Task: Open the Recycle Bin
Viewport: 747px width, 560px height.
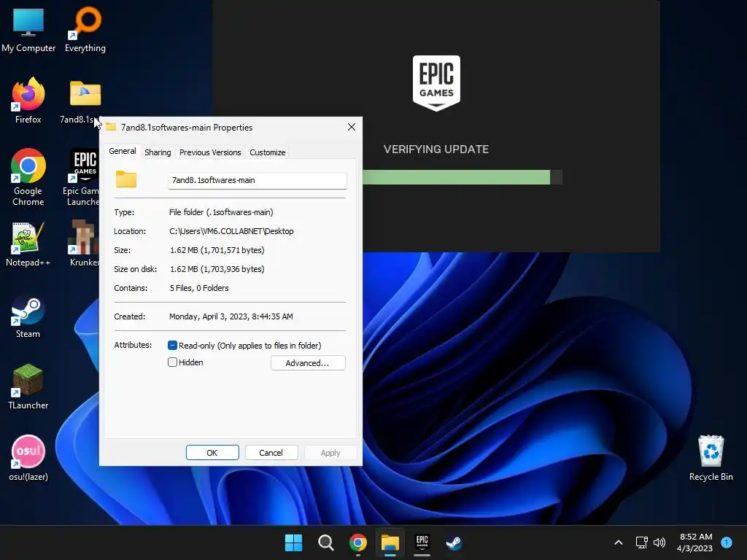Action: [711, 458]
